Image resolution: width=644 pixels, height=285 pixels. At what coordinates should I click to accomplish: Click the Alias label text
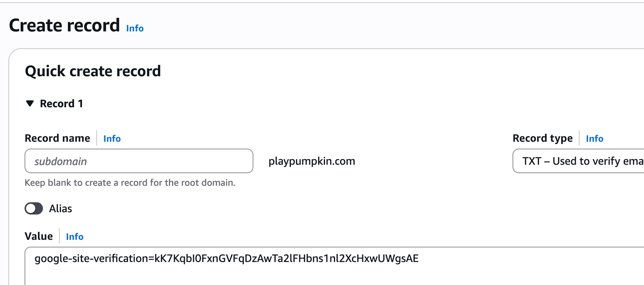coord(61,208)
